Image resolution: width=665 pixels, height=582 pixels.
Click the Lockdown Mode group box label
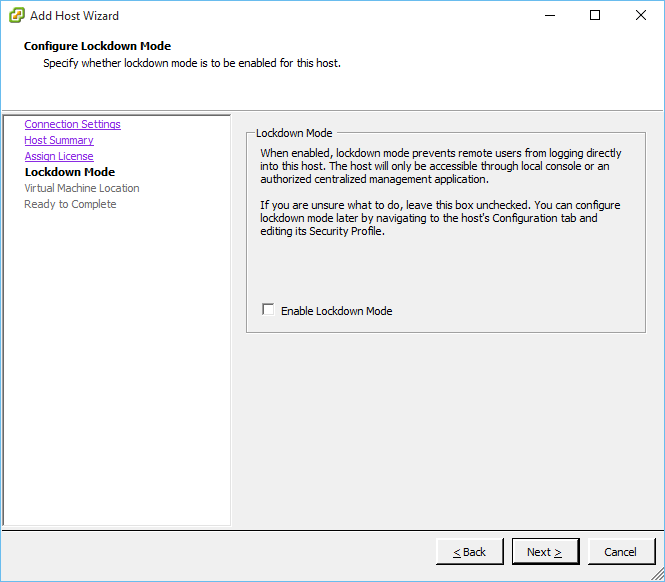click(294, 133)
